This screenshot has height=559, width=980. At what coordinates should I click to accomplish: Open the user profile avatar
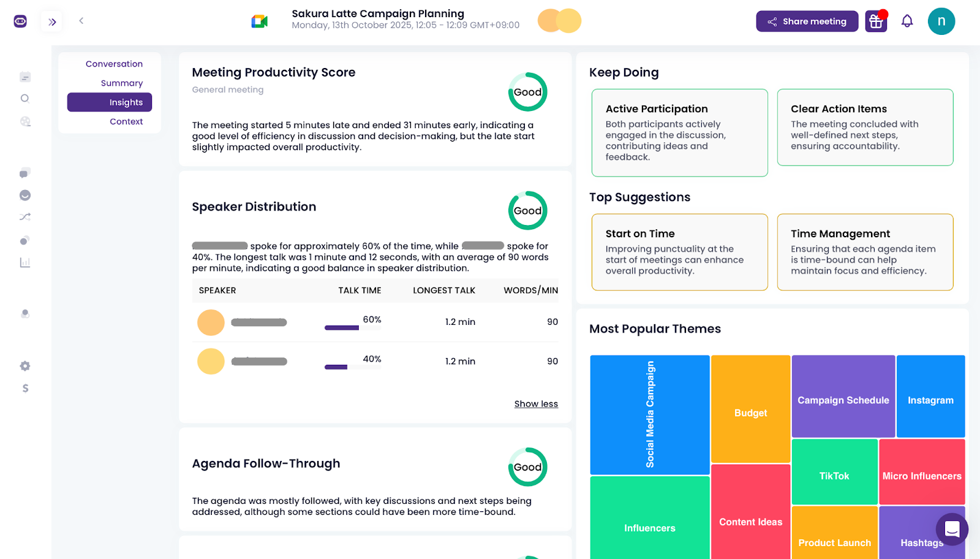tap(941, 21)
